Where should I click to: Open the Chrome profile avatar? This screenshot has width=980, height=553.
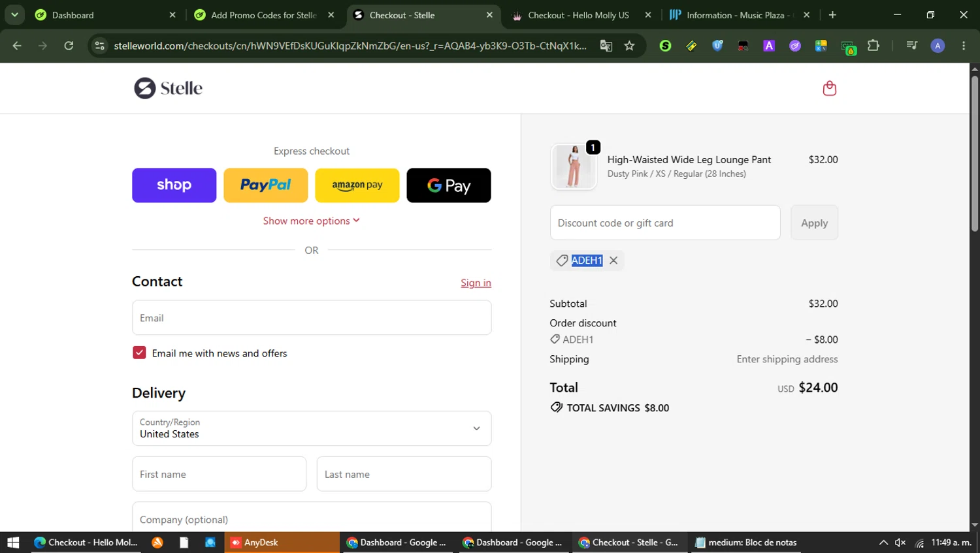coord(938,46)
